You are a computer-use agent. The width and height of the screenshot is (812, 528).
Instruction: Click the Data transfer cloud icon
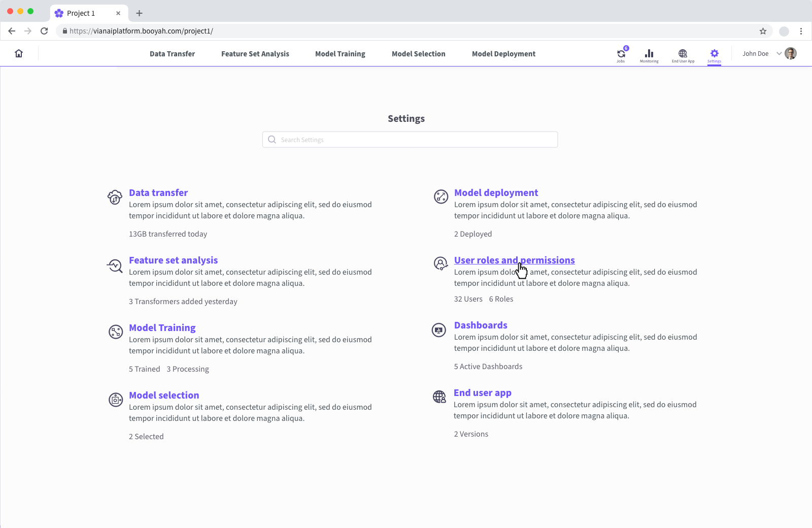point(115,197)
